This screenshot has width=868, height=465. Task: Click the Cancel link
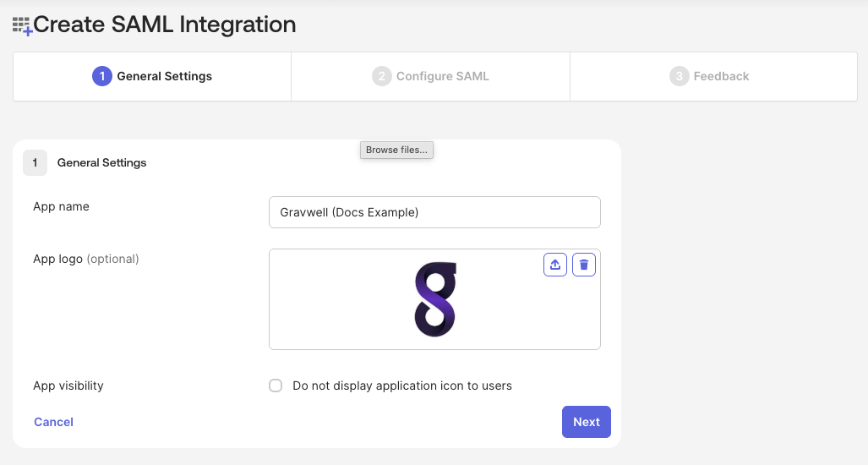point(53,422)
